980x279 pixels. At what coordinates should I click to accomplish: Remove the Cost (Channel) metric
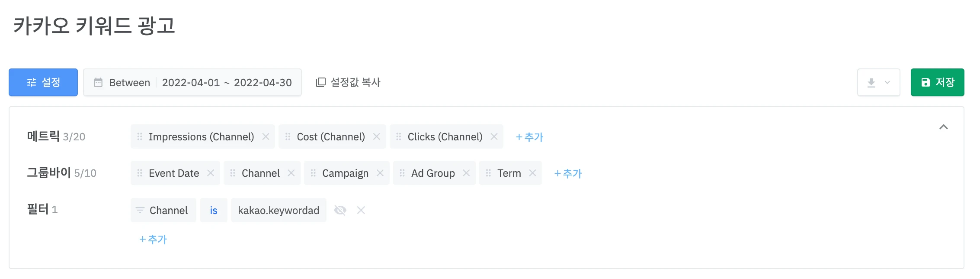(x=376, y=137)
